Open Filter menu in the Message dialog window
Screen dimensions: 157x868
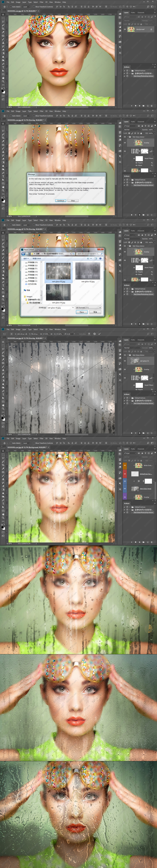42,111
